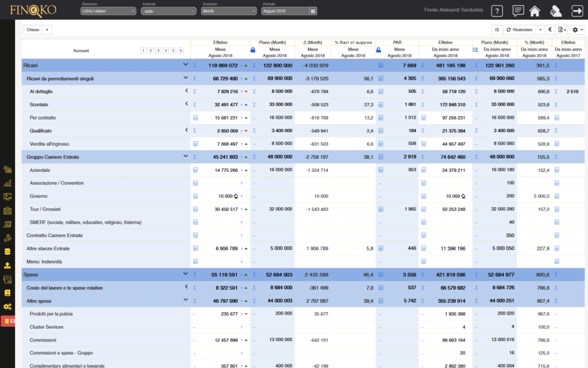This screenshot has width=588, height=368.
Task: Select level 6 in Account header
Action: click(180, 51)
